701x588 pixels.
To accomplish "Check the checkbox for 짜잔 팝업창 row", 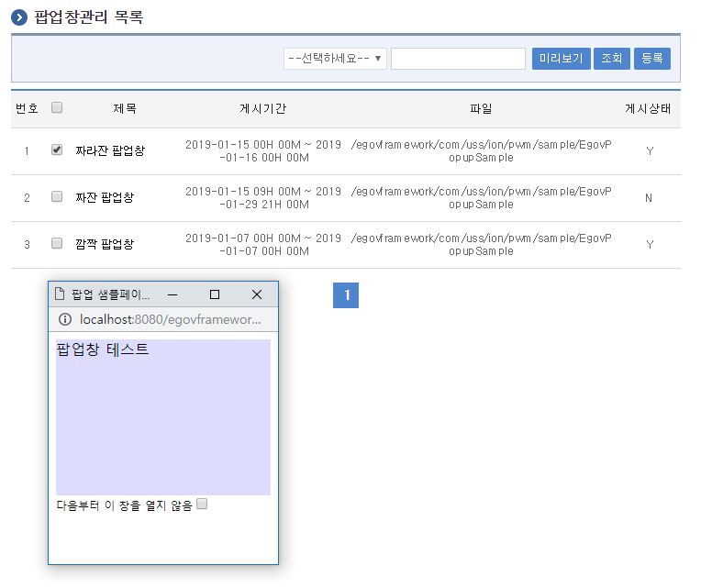I will click(57, 196).
